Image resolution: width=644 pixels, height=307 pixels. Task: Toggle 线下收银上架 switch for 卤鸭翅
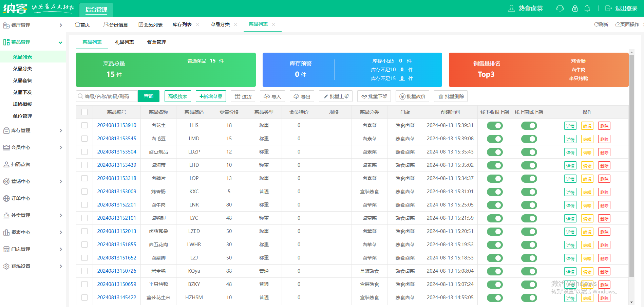coord(495,218)
